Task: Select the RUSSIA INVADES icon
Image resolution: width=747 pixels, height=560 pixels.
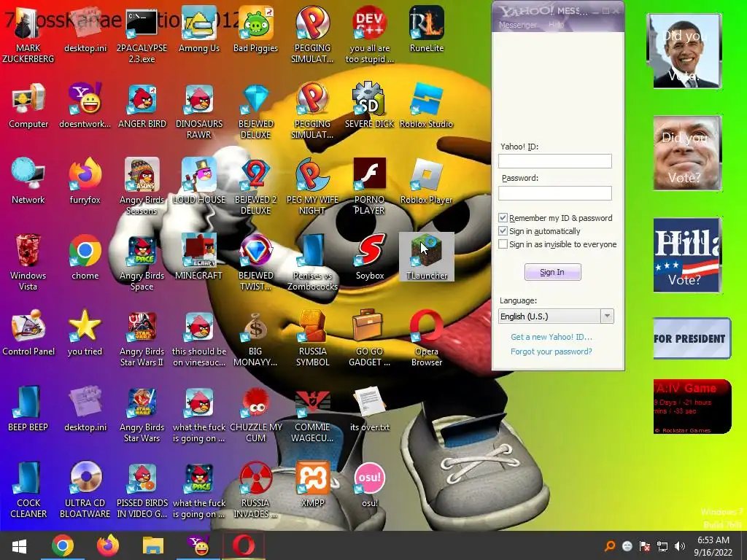Action: [x=255, y=490]
